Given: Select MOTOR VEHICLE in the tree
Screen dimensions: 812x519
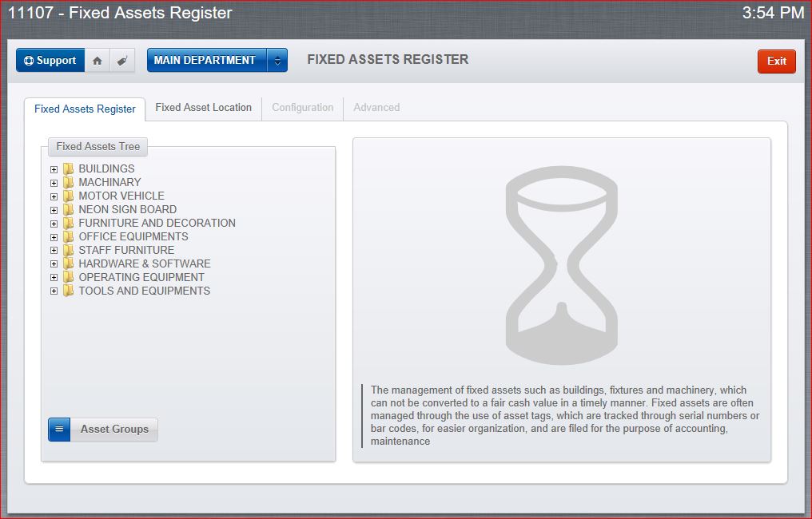Looking at the screenshot, I should coord(121,196).
